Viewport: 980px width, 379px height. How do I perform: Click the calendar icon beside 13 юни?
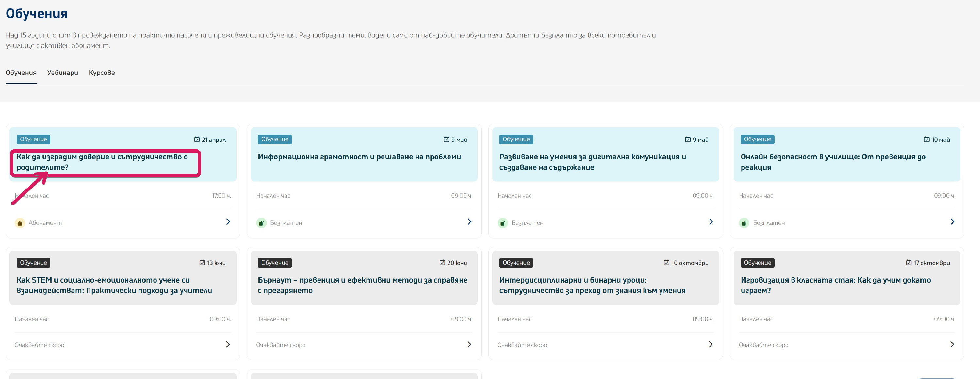(x=202, y=263)
